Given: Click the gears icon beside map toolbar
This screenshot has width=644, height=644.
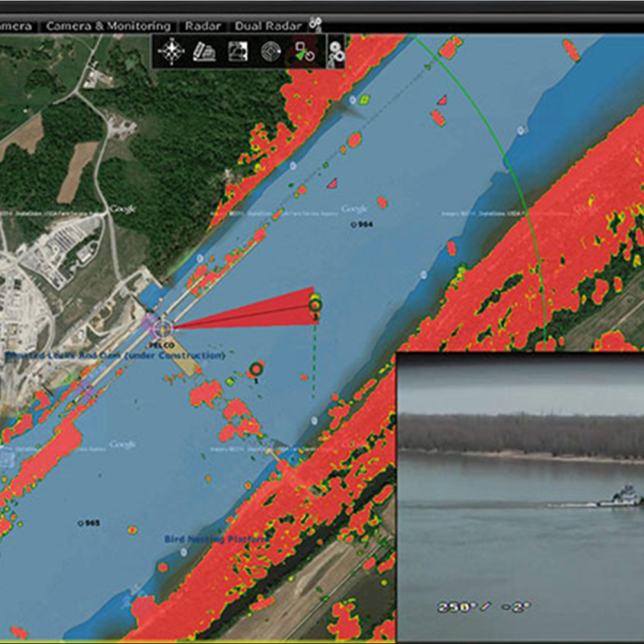Looking at the screenshot, I should click(x=336, y=53).
